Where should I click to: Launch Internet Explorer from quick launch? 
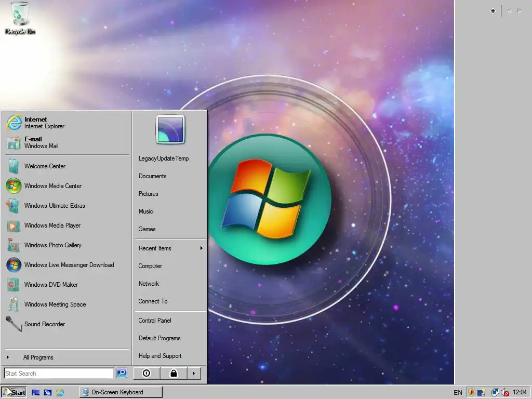click(x=60, y=393)
